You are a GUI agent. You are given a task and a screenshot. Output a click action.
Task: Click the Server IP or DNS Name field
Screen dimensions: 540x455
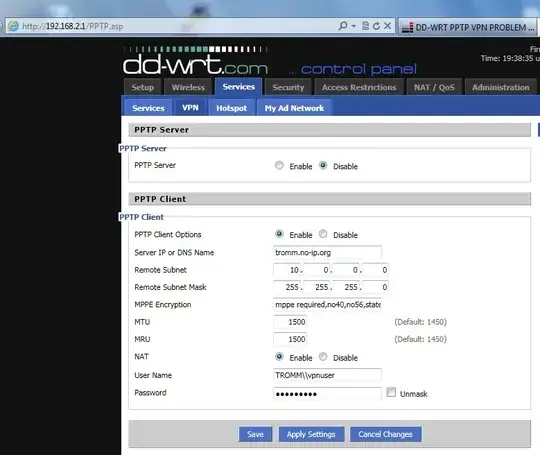click(x=327, y=252)
